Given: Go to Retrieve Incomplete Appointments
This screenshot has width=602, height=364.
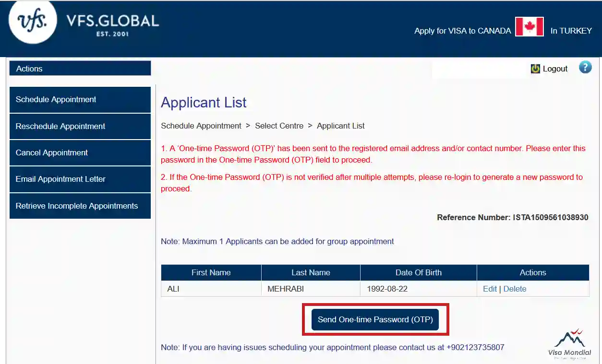Looking at the screenshot, I should (x=80, y=206).
